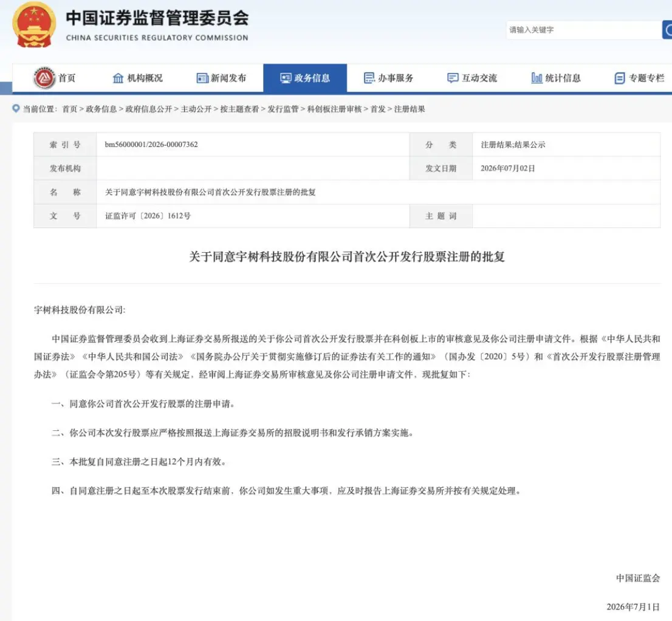Follow the 首页 breadcrumb link
Image resolution: width=672 pixels, height=621 pixels.
pos(70,109)
